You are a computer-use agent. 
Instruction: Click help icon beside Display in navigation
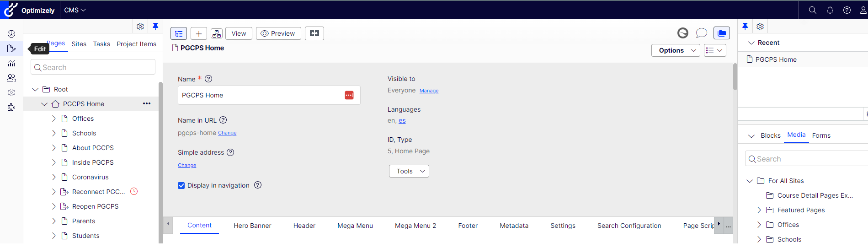(x=258, y=185)
